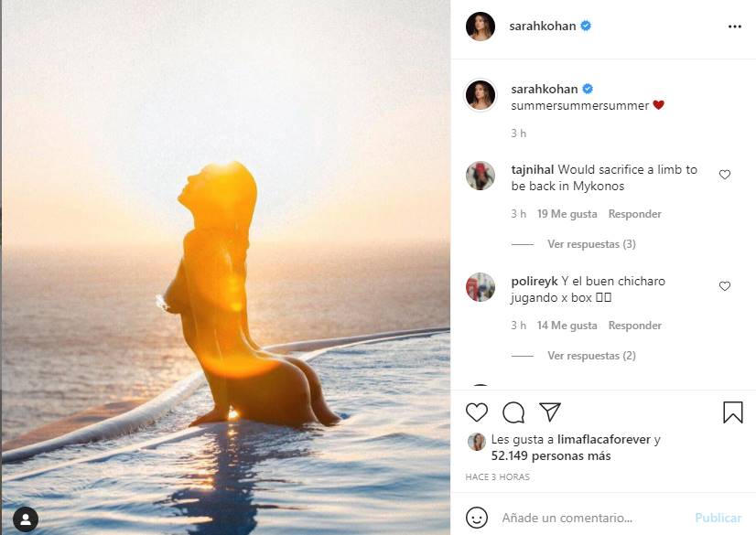Reply to polireyk via the Responder link

pos(634,325)
